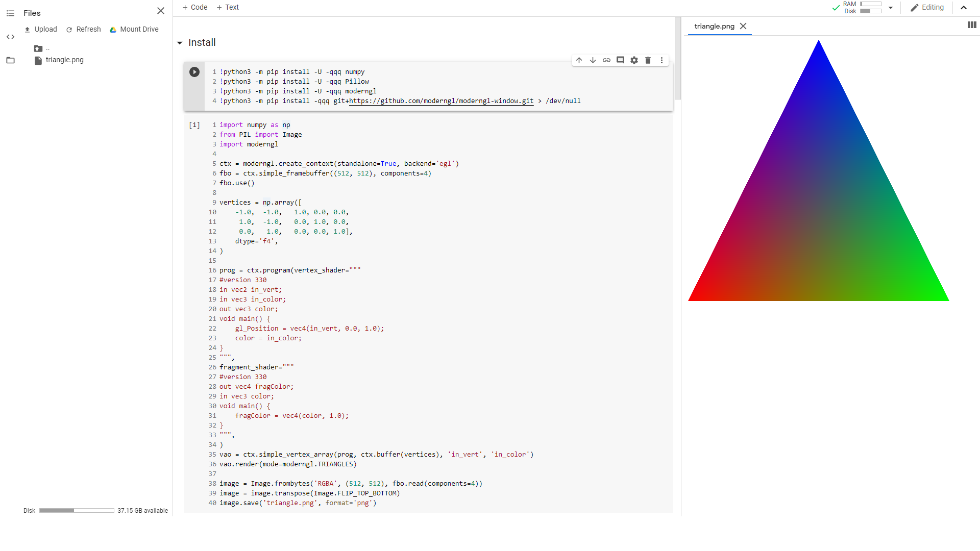
Task: Click the Disk usage bar indicator
Action: 77,510
